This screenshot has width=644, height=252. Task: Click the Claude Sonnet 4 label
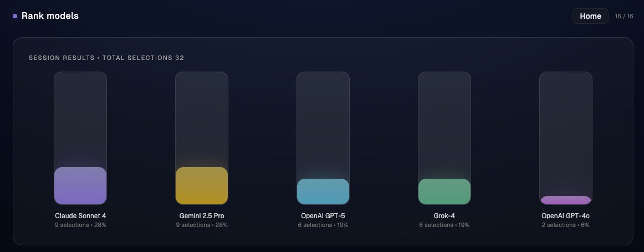point(80,216)
